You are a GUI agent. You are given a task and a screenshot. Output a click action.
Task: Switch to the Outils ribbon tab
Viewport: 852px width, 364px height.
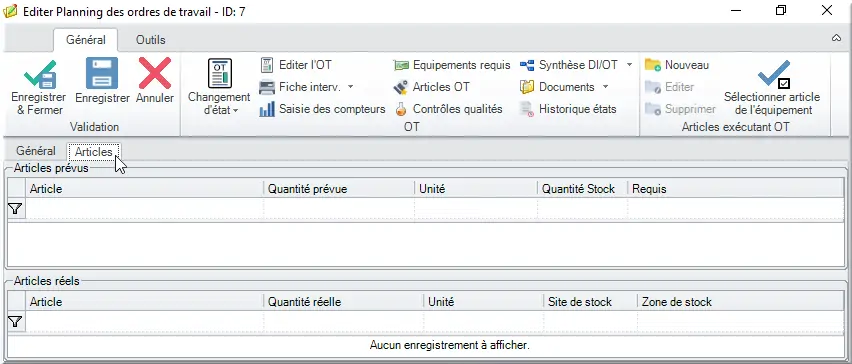[151, 40]
